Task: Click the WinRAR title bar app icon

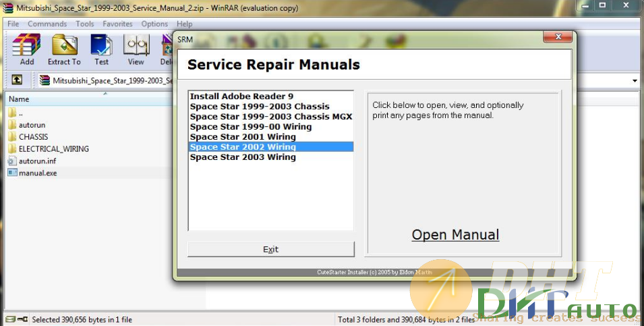Action: 8,8
